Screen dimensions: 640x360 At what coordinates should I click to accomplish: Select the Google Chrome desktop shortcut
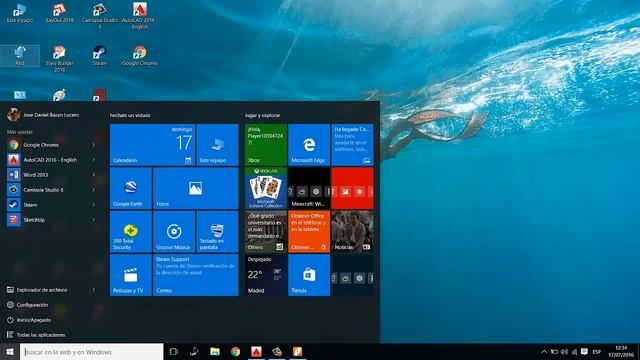pyautogui.click(x=140, y=56)
